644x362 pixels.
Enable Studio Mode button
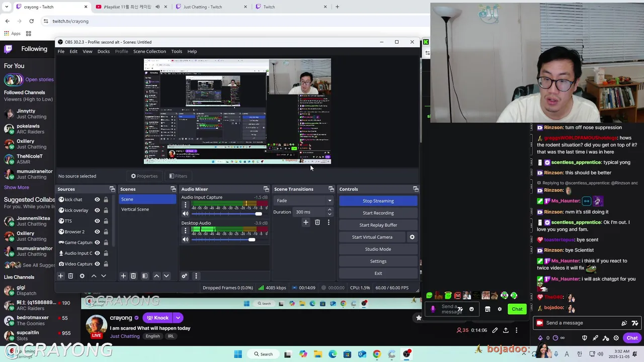point(378,249)
